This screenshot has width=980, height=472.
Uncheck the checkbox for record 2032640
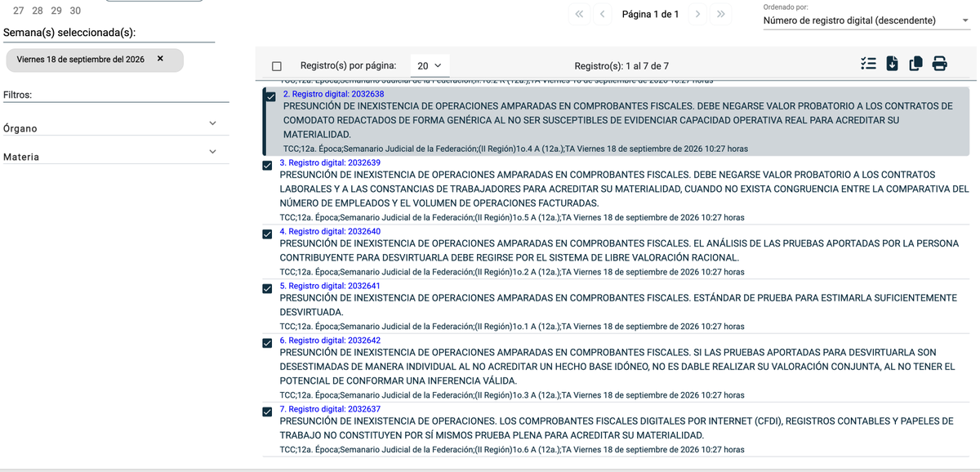[267, 234]
